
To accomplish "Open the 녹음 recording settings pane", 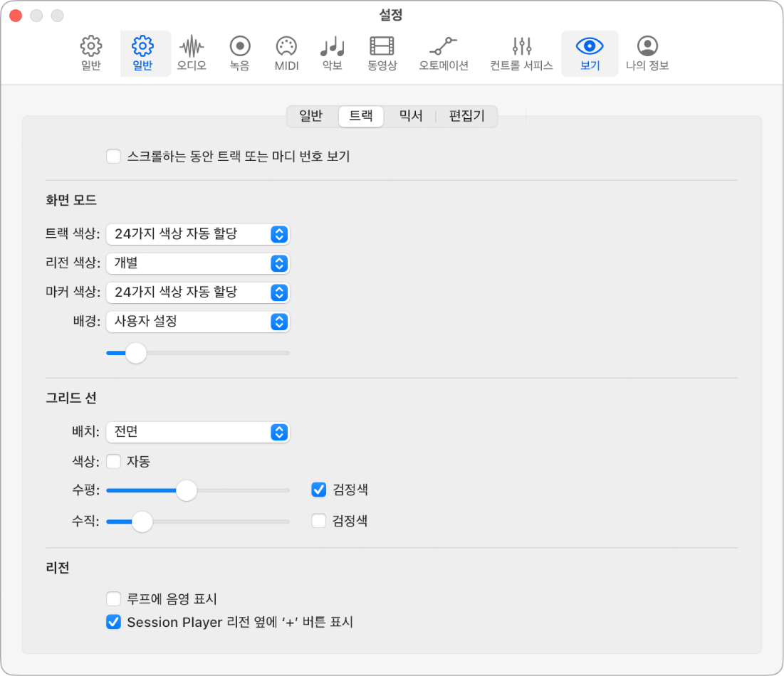I will tap(239, 53).
